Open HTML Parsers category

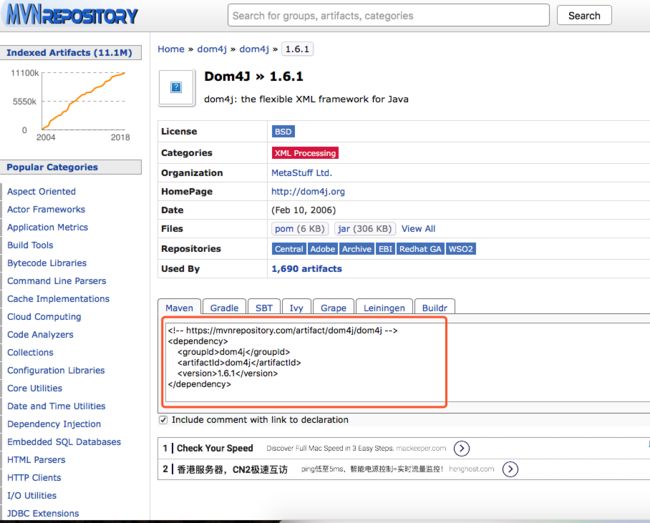(x=36, y=460)
